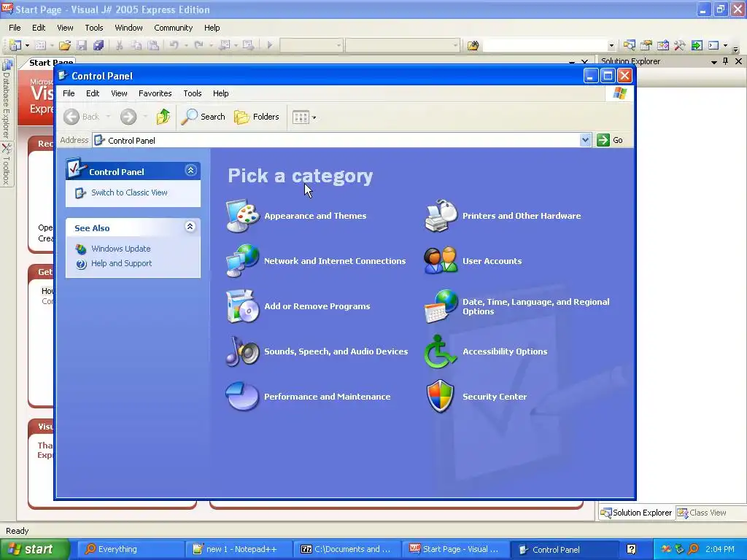Open Back button history dropdown arrow
The height and width of the screenshot is (560, 747).
[108, 117]
